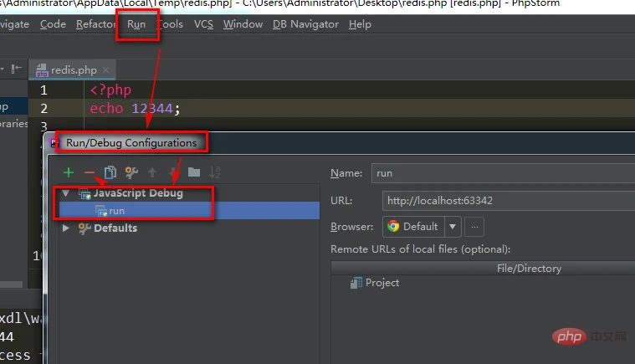
Task: Open the VCS menu
Action: point(203,24)
